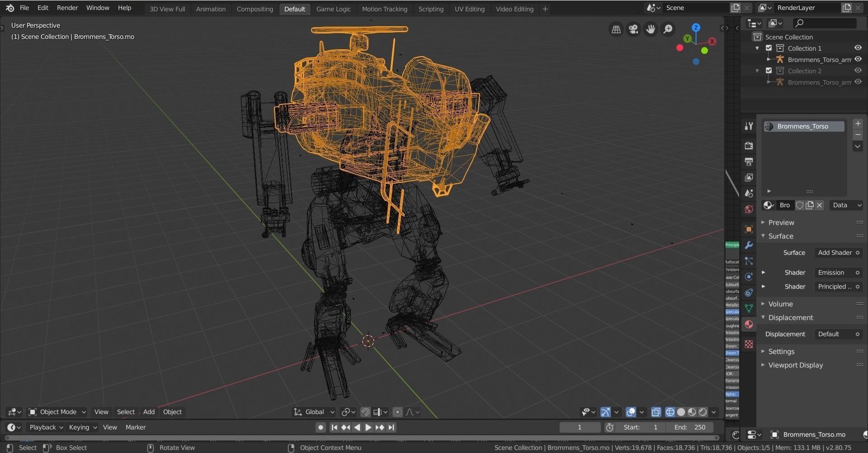
Task: Hide Collection 1 using eye icon
Action: click(x=858, y=48)
